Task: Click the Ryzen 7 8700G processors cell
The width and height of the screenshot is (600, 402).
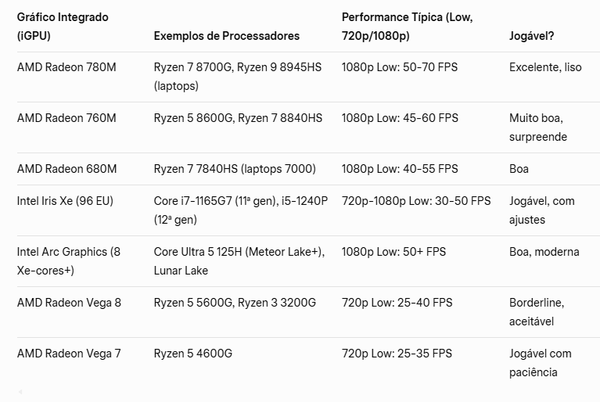Action: pos(238,76)
